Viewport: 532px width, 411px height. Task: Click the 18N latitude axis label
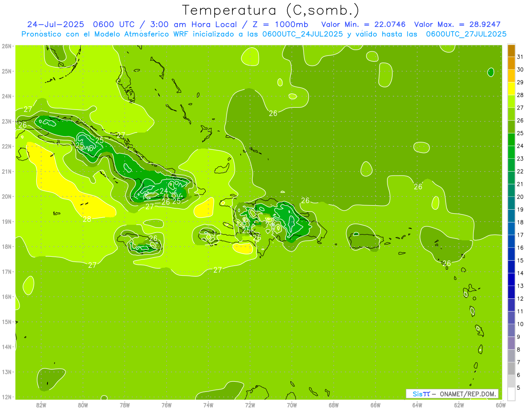point(7,247)
